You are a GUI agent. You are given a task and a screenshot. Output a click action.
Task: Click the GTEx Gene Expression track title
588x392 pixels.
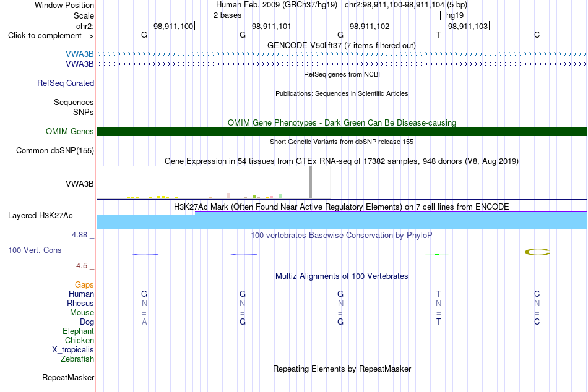click(x=342, y=161)
